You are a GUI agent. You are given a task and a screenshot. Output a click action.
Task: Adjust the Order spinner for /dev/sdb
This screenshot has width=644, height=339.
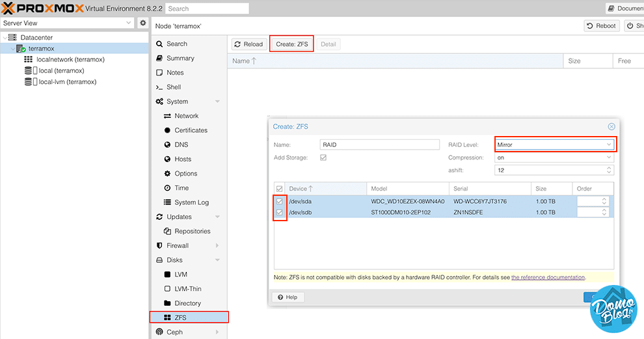coord(604,212)
